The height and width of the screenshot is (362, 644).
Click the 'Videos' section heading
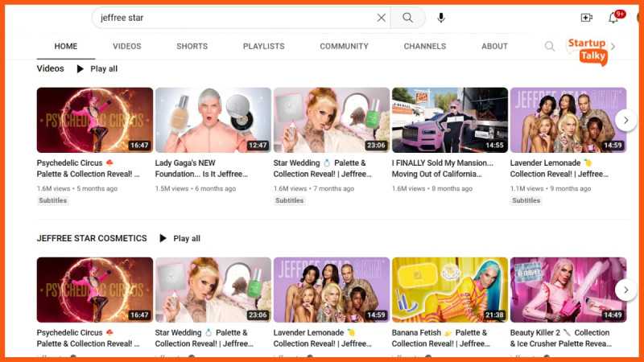point(50,68)
